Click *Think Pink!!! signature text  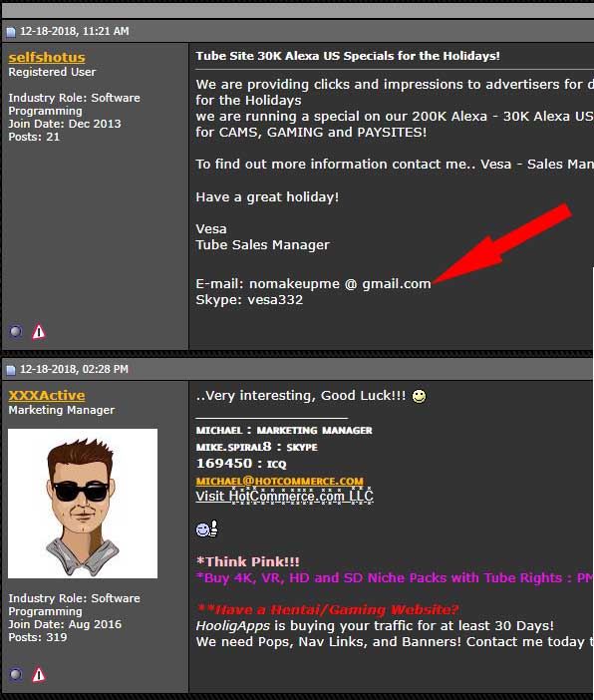point(248,561)
